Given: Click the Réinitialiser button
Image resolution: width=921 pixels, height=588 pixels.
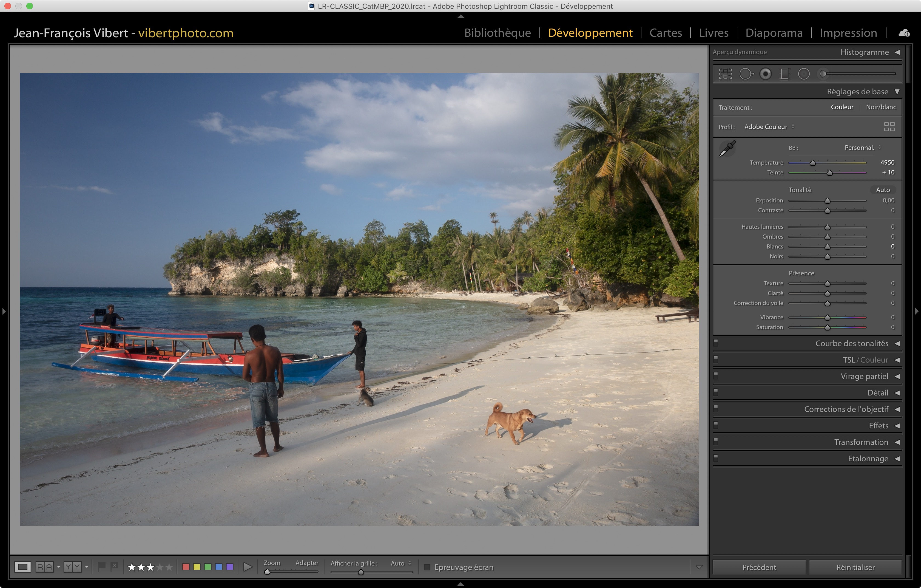Looking at the screenshot, I should click(855, 567).
